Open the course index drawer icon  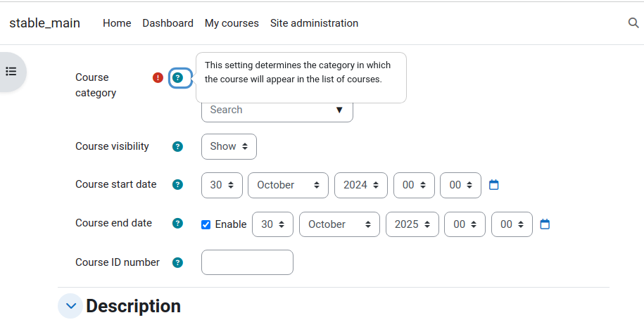(11, 72)
